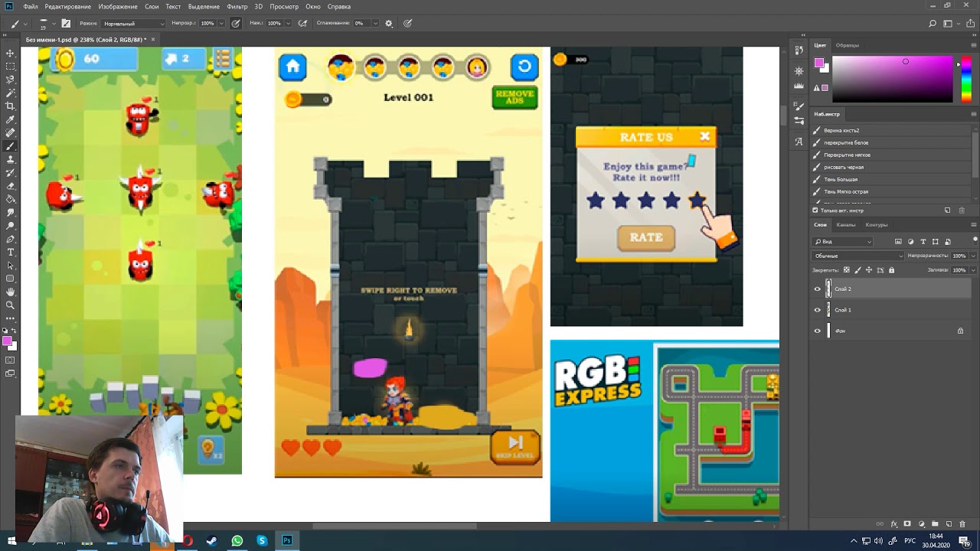Toggle pressure for opacity button
Viewport: 980px width, 551px height.
[236, 24]
